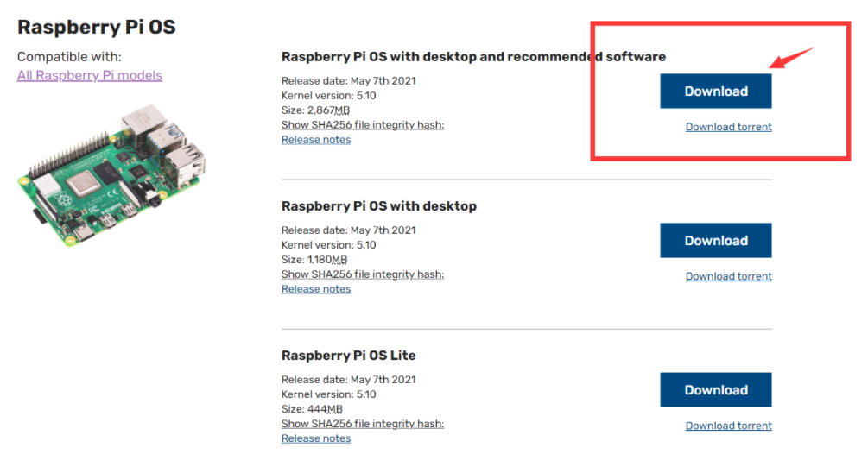
Task: Download torrent for desktop and recommended software
Action: pyautogui.click(x=728, y=127)
